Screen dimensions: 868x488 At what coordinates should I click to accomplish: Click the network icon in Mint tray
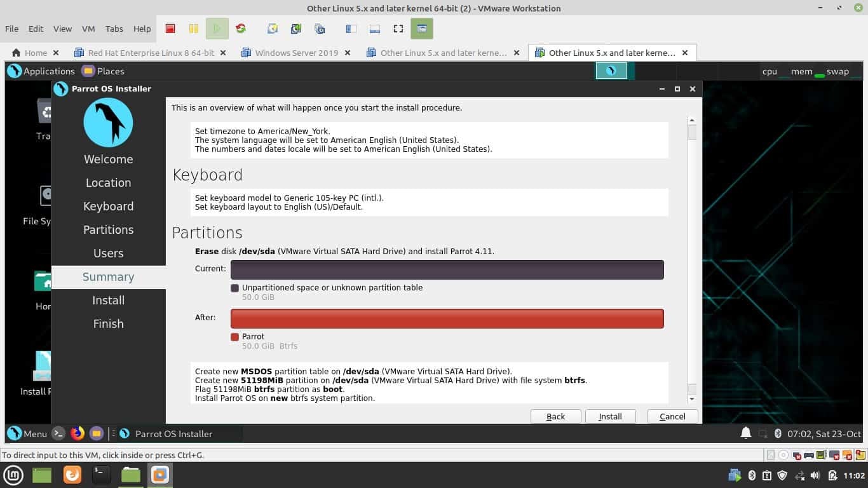[x=799, y=475]
